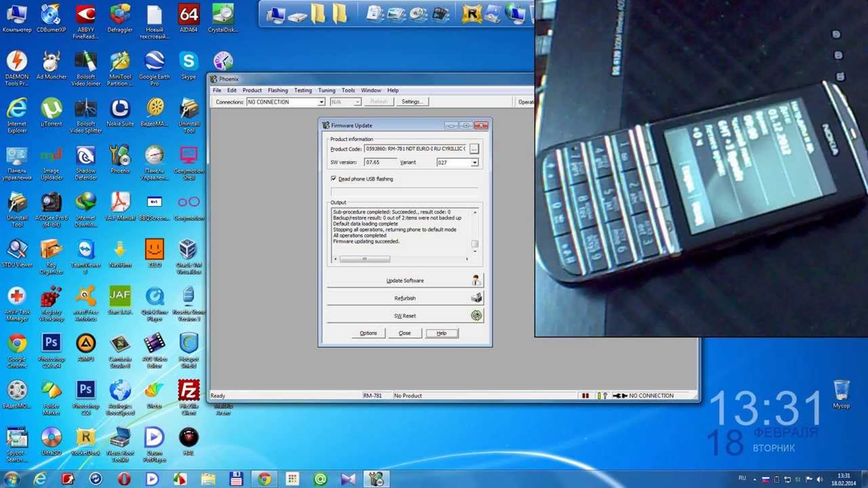Open the File menu in Phoenix
Viewport: 868px width, 488px height.
[x=217, y=90]
